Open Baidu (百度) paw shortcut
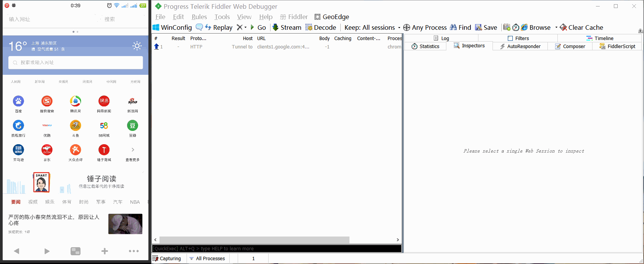644x264 pixels. pyautogui.click(x=18, y=101)
